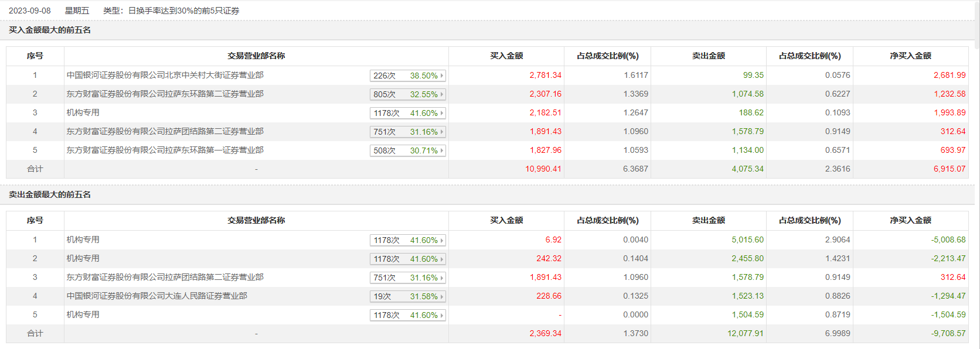Click the arrow icon beside 30.71%

pos(442,150)
